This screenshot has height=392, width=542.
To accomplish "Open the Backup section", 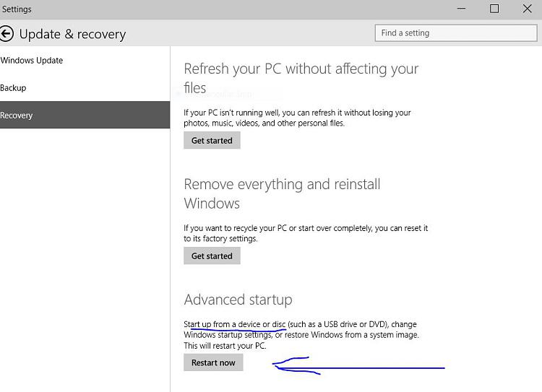I will (13, 88).
